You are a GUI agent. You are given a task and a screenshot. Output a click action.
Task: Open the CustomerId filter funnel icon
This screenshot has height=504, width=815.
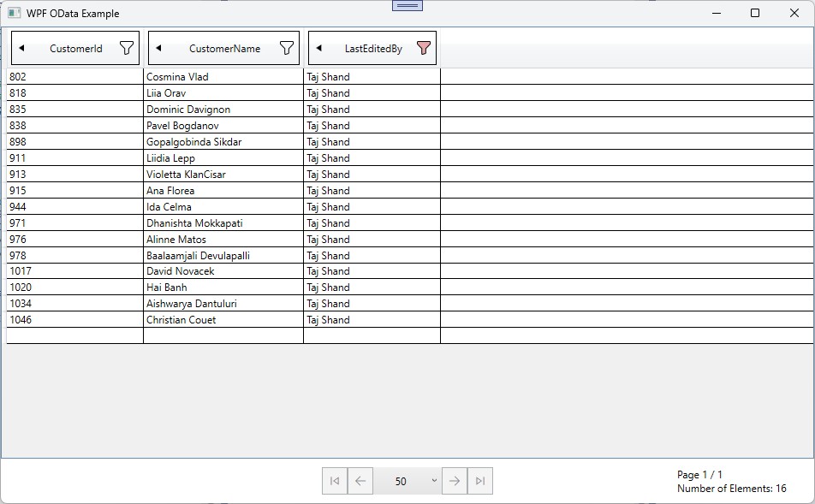point(127,49)
